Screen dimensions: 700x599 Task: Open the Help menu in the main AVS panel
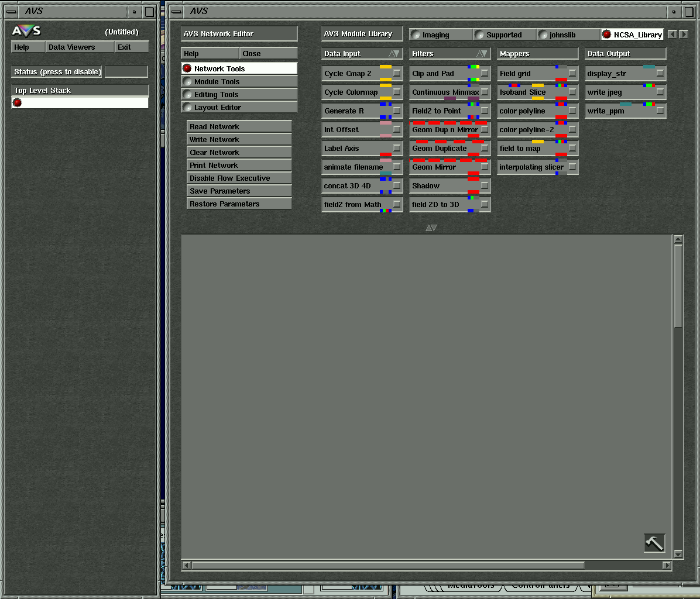click(28, 47)
